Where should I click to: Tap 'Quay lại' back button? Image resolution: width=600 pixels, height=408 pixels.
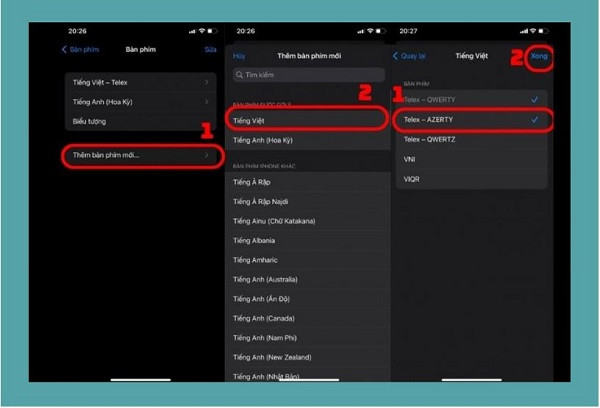(409, 56)
